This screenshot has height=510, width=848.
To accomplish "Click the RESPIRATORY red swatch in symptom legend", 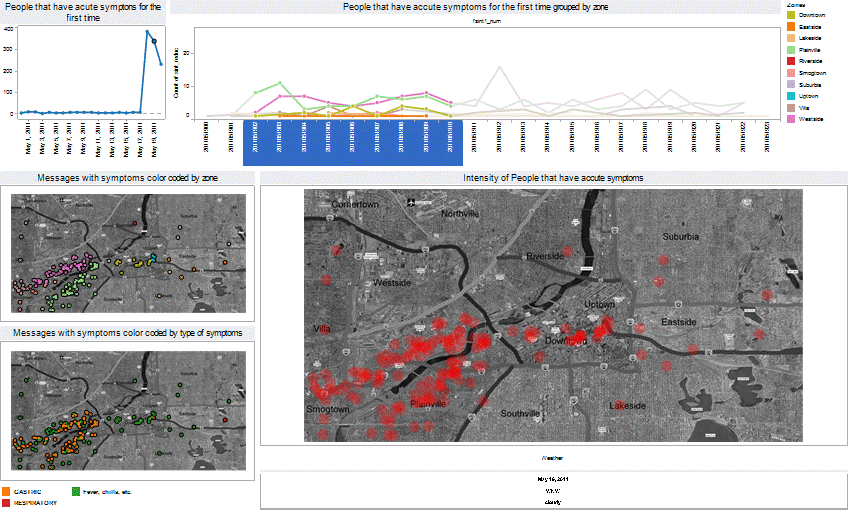I will [6, 503].
